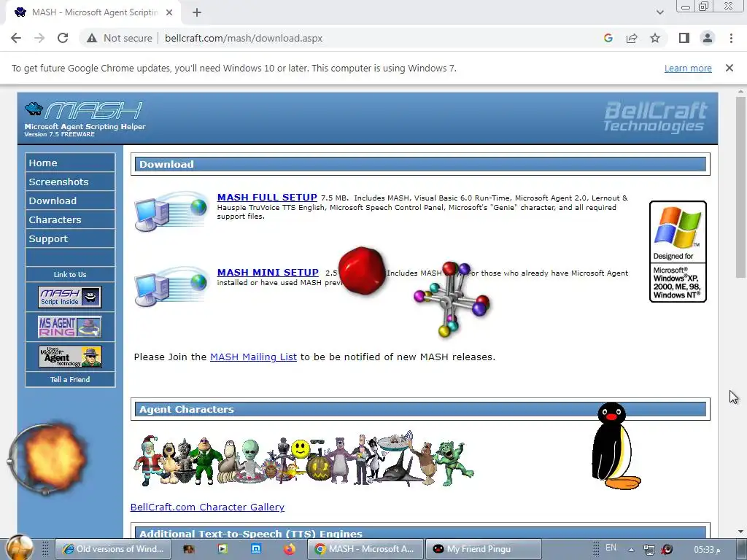Select the MASH - Microsoft Agent Scripting tab
Viewport: 747px width, 560px height.
tap(93, 12)
